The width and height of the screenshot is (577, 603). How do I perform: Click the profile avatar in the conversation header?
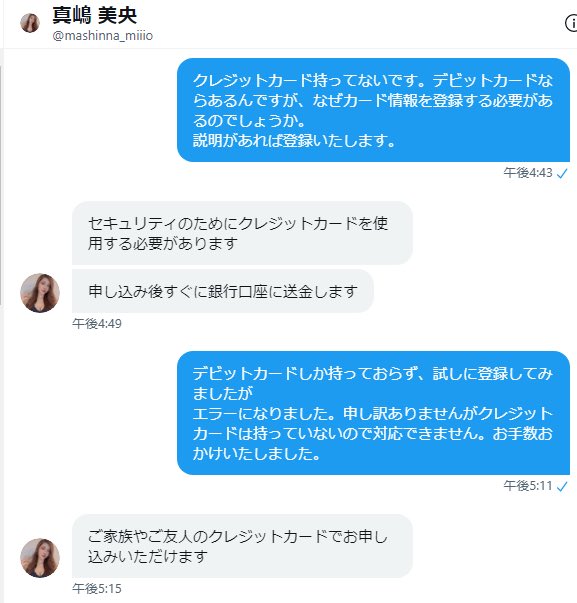(x=30, y=23)
